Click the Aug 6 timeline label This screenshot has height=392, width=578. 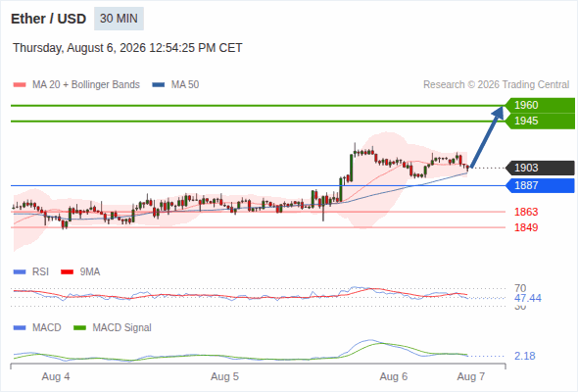click(393, 376)
